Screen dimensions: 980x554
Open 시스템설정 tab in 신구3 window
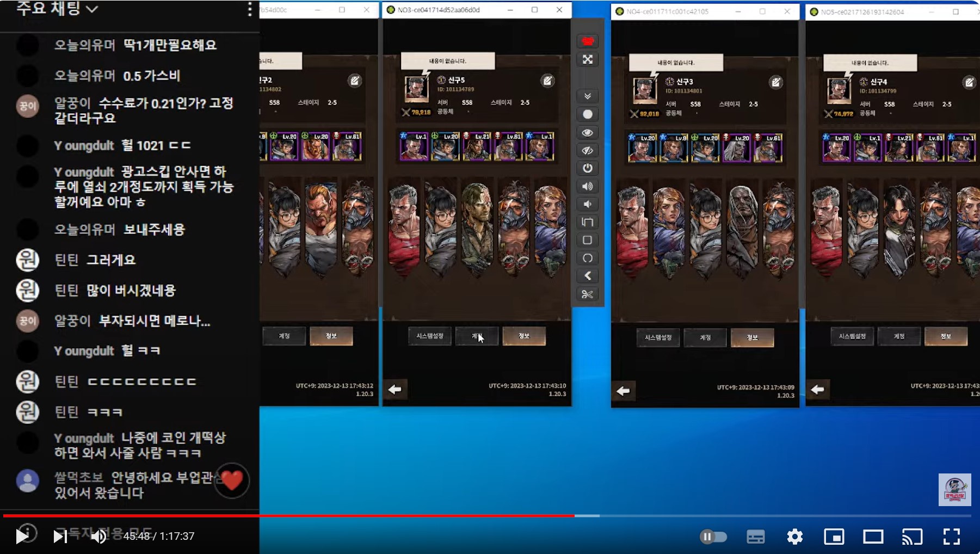pyautogui.click(x=658, y=337)
